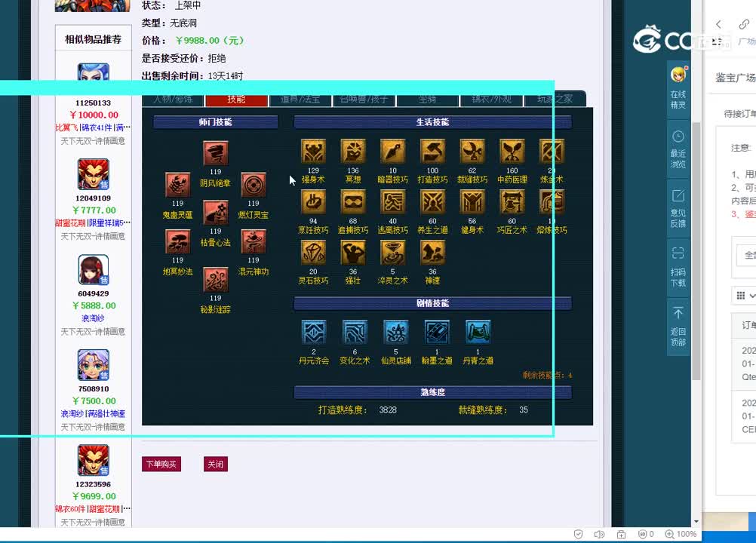This screenshot has width=756, height=543.
Task: Click the 丹元济会 story skill icon
Action: (314, 333)
